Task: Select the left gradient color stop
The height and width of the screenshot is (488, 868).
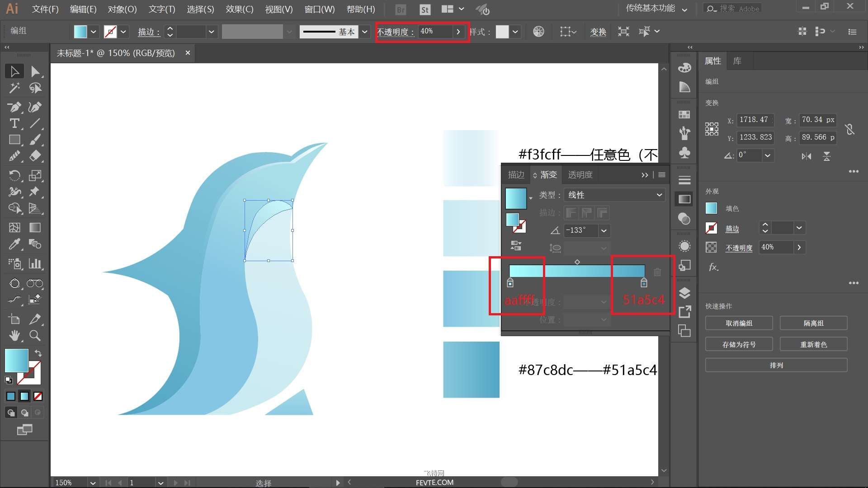Action: (x=510, y=283)
